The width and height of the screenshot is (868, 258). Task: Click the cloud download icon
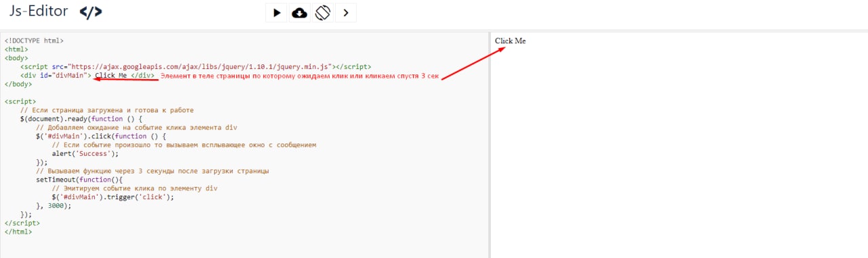[x=299, y=12]
